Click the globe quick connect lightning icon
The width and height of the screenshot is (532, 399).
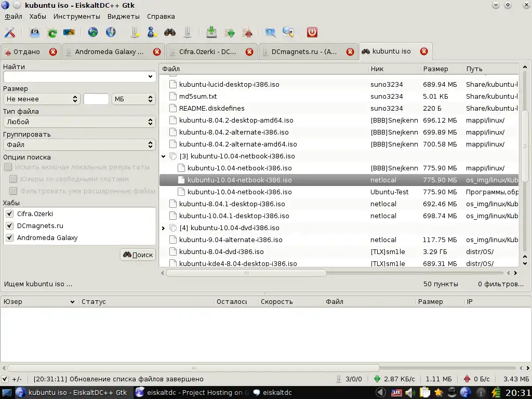[111, 32]
